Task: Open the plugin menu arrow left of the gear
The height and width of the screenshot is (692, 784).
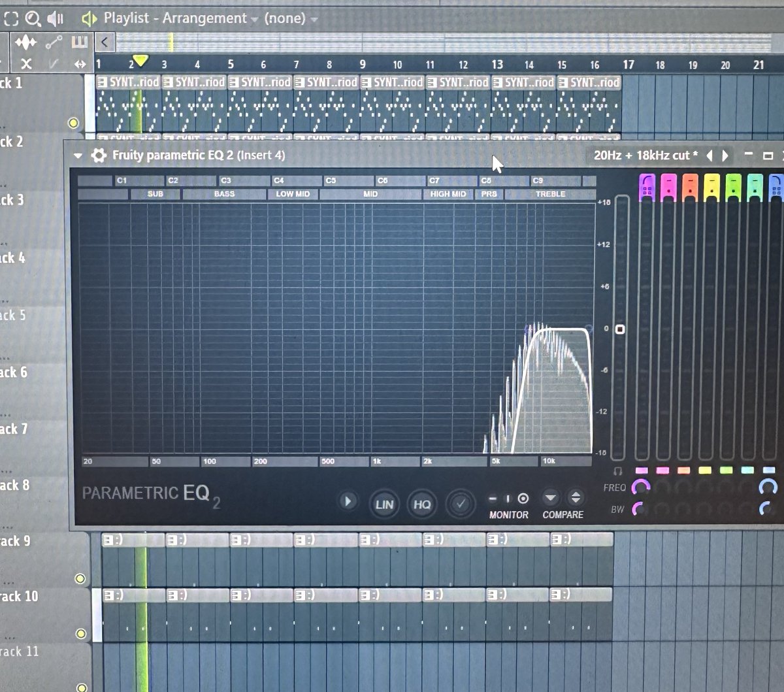Action: coord(78,156)
